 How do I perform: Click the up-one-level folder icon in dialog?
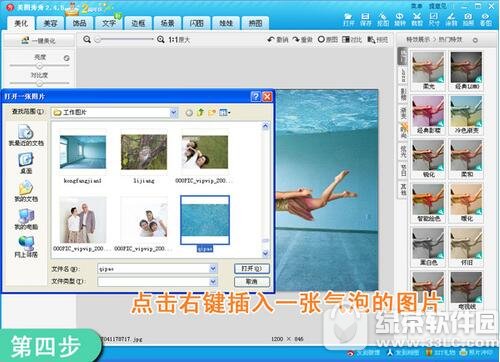[200, 112]
